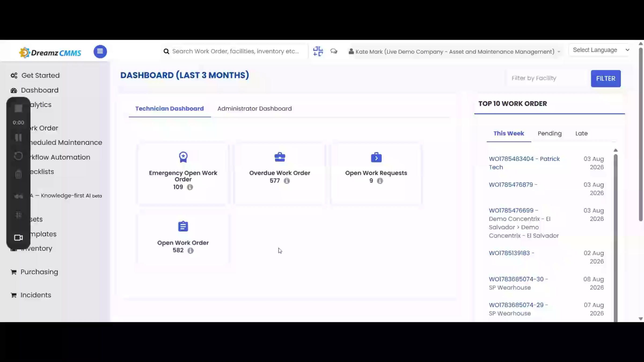This screenshot has height=362, width=644.
Task: Click info icon next to 109
Action: pyautogui.click(x=190, y=187)
